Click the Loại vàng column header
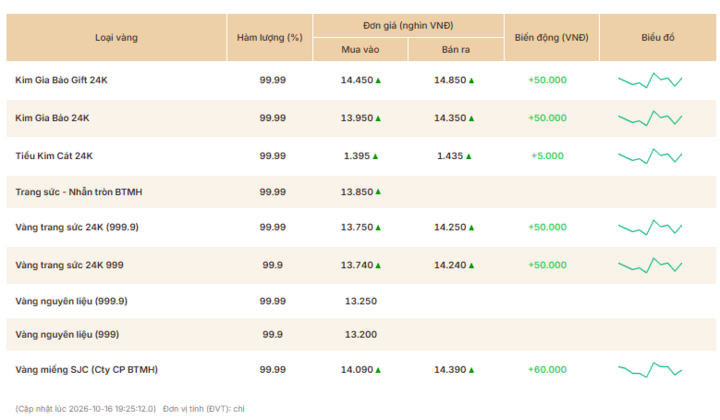Viewport: 720px width, 420px height. coord(116,38)
